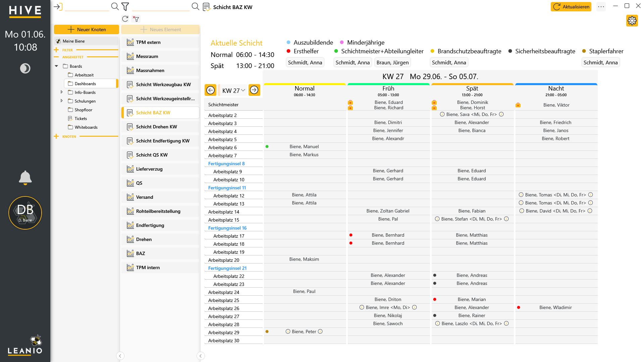Open the three-dots more options menu

tap(601, 7)
